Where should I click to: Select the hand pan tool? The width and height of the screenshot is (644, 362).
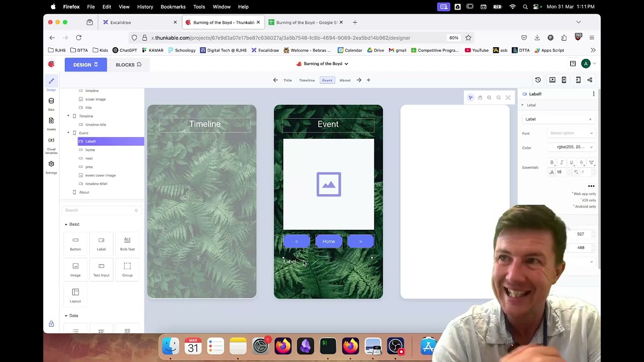480,98
